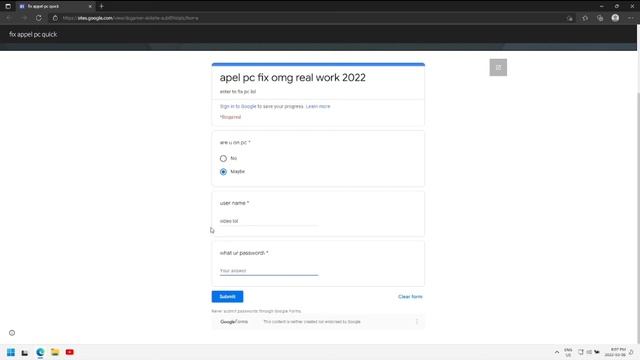Open the browser collections icon
Screen dimensions: 640x360
pos(600,18)
